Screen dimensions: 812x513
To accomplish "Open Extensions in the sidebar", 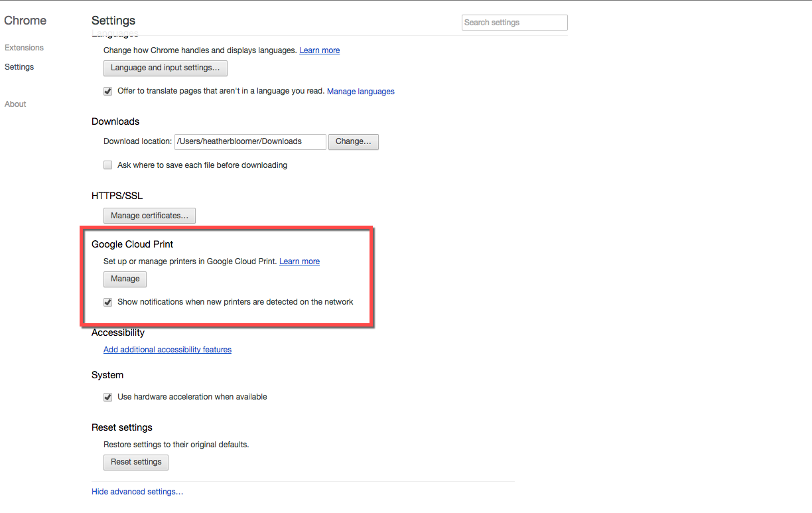I will (x=24, y=48).
